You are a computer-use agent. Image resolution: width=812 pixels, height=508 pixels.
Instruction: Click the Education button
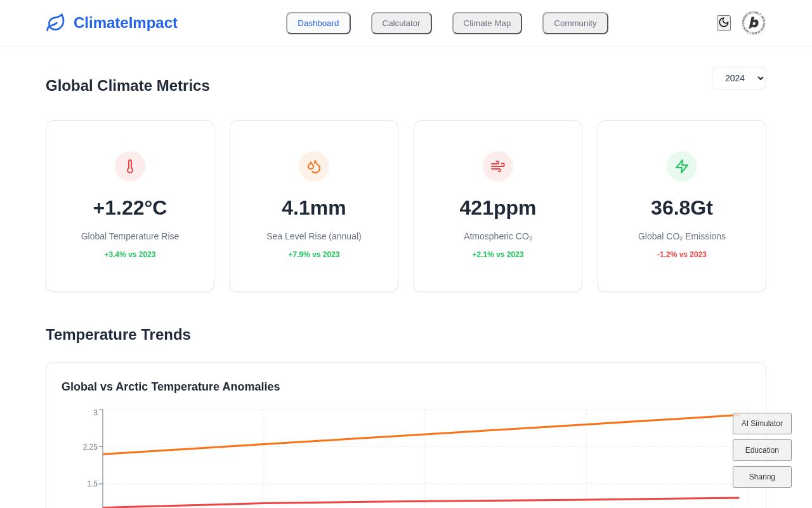[x=762, y=450]
